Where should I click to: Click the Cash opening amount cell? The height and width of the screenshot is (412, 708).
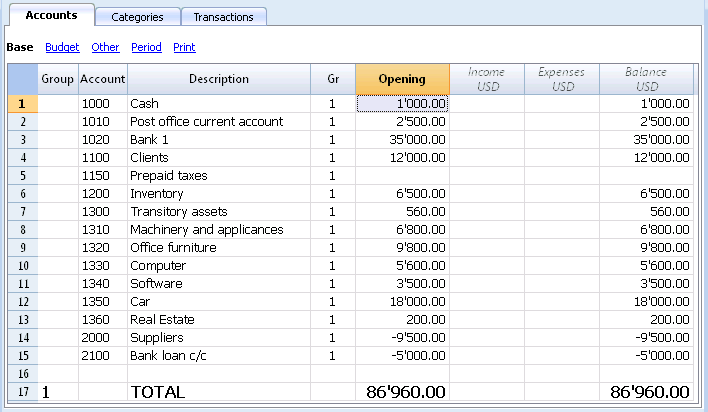pyautogui.click(x=402, y=103)
